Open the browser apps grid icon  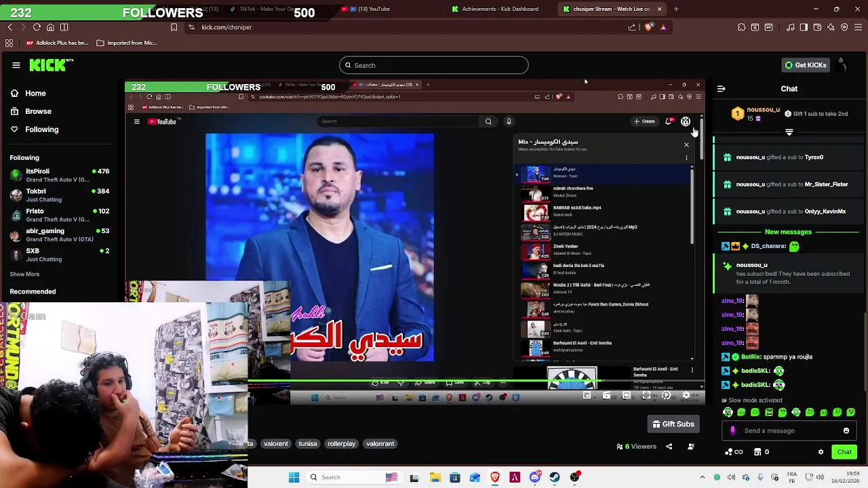tap(9, 43)
